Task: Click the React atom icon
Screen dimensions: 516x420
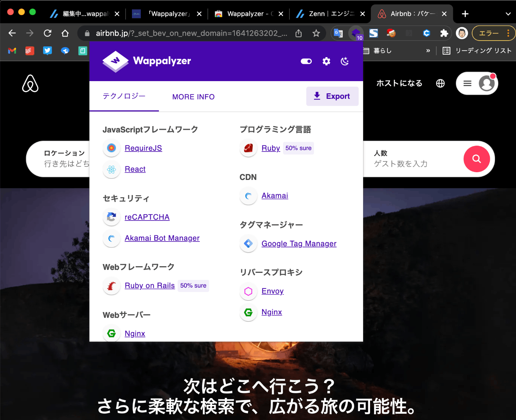Action: [111, 169]
